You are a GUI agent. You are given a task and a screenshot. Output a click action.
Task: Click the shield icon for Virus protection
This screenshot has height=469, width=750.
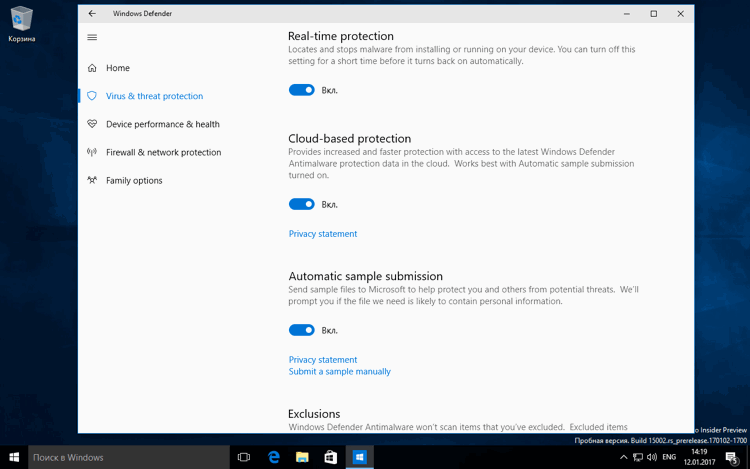pos(92,96)
